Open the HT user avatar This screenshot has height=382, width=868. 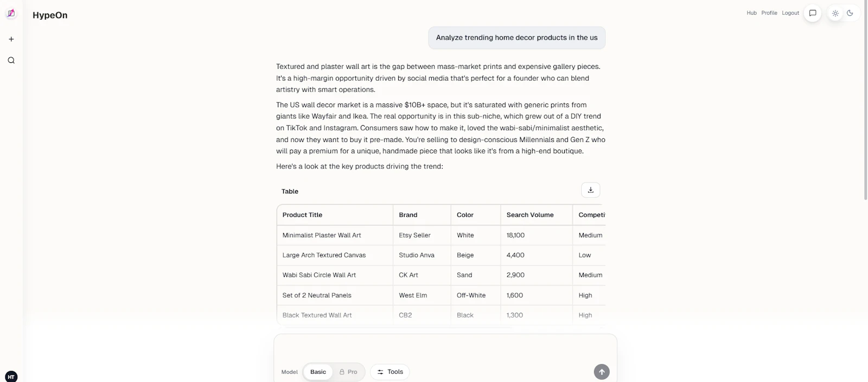coord(11,377)
